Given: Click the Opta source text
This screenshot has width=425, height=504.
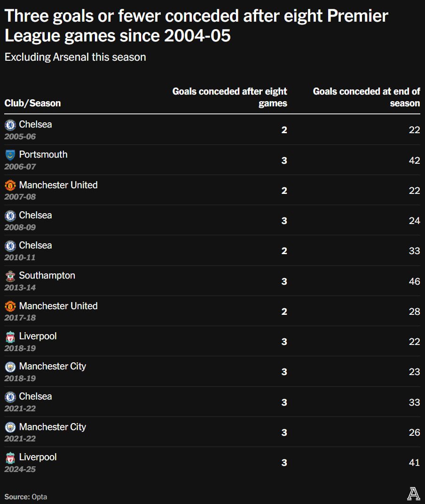Looking at the screenshot, I should click(39, 497).
